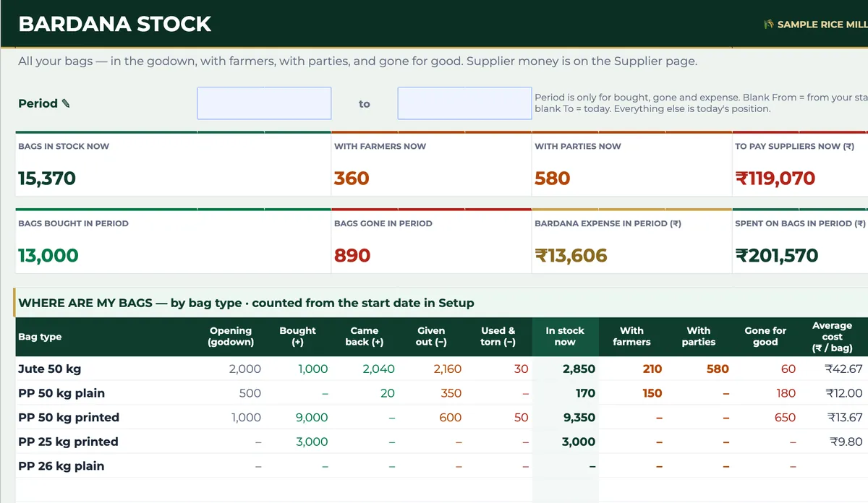
Task: Click Jute 50 kg opening value 2,000
Action: [245, 369]
